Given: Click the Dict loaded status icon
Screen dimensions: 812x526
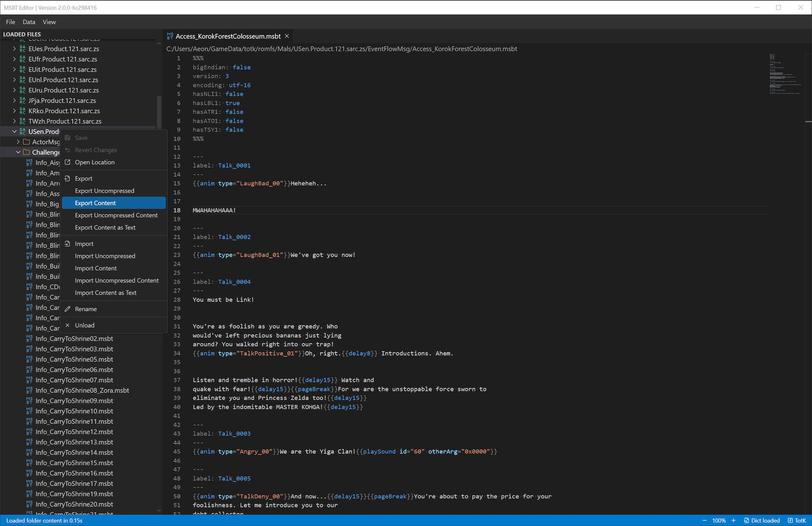Looking at the screenshot, I should click(746, 521).
